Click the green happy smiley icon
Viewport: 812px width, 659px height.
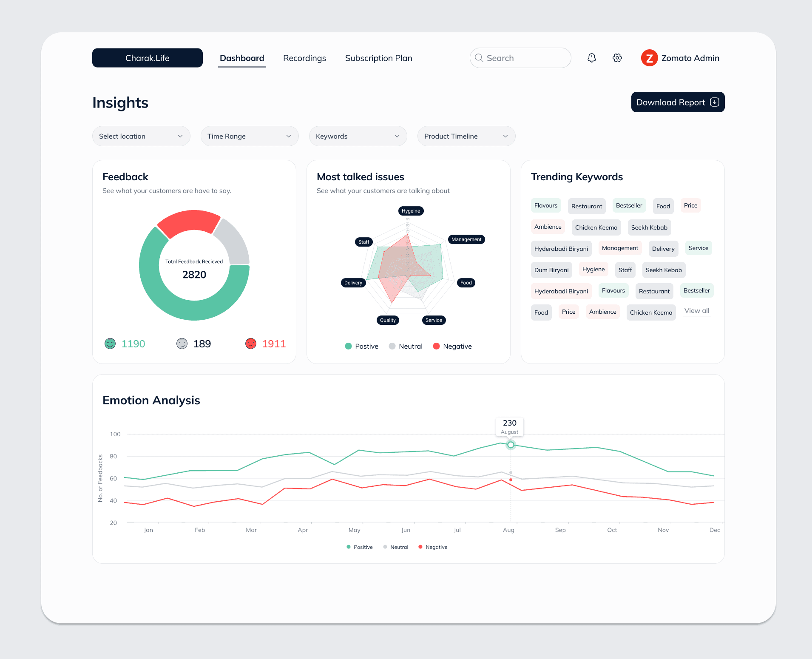point(110,344)
